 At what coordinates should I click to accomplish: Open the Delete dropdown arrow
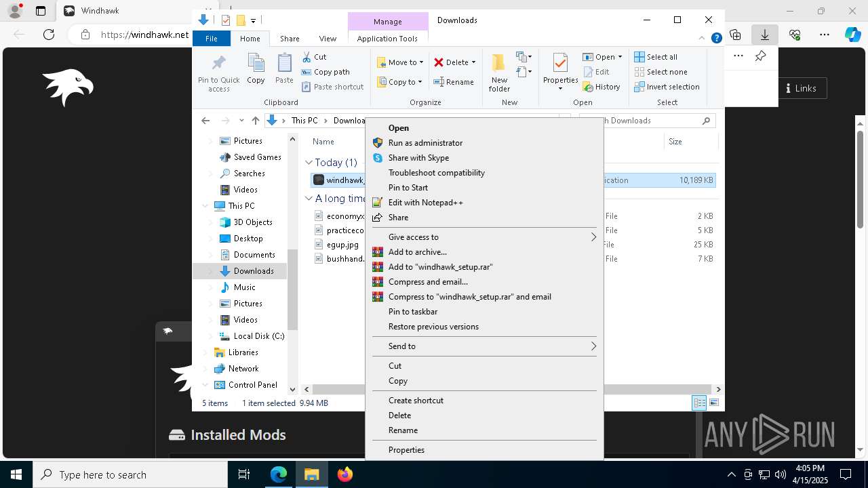coord(473,62)
